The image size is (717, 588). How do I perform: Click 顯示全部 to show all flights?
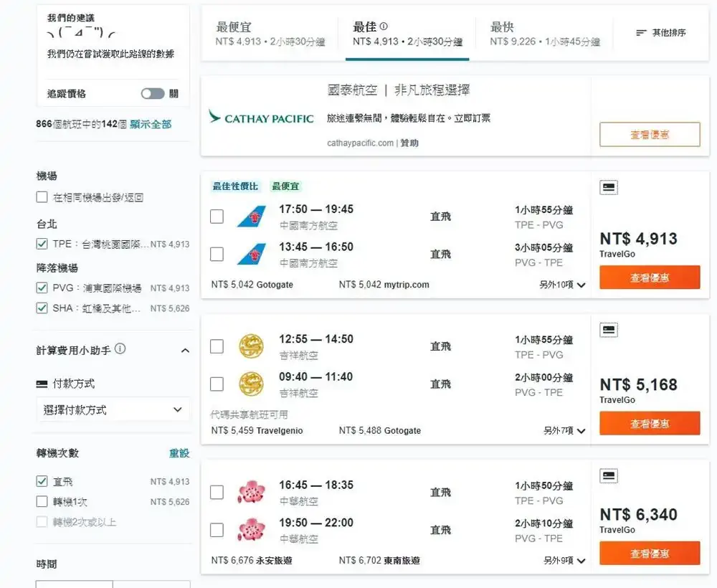coord(151,124)
